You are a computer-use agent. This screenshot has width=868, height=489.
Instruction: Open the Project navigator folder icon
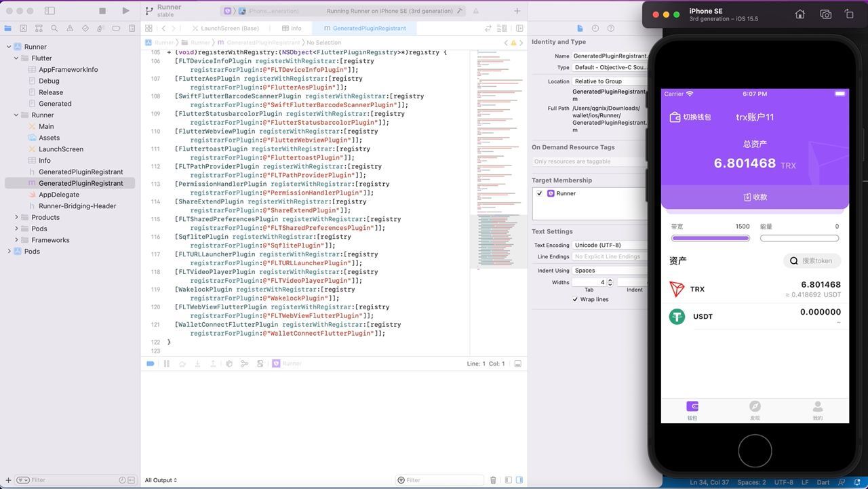pos(8,28)
